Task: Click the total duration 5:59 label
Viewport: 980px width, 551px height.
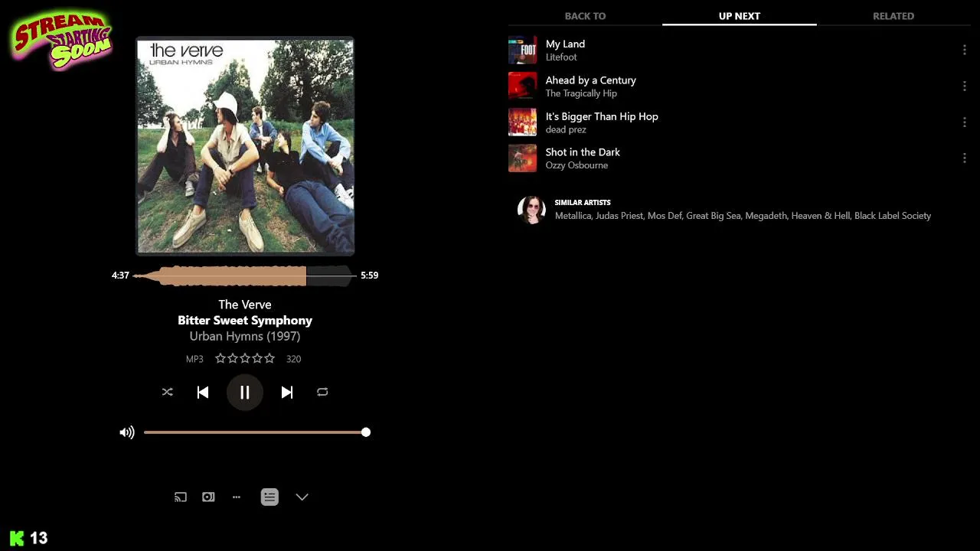Action: tap(370, 275)
